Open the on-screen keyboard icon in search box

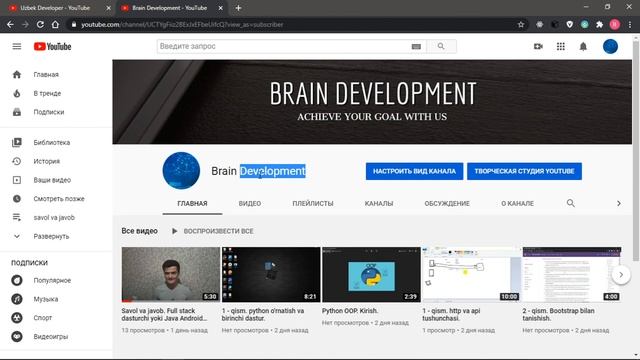tap(416, 47)
